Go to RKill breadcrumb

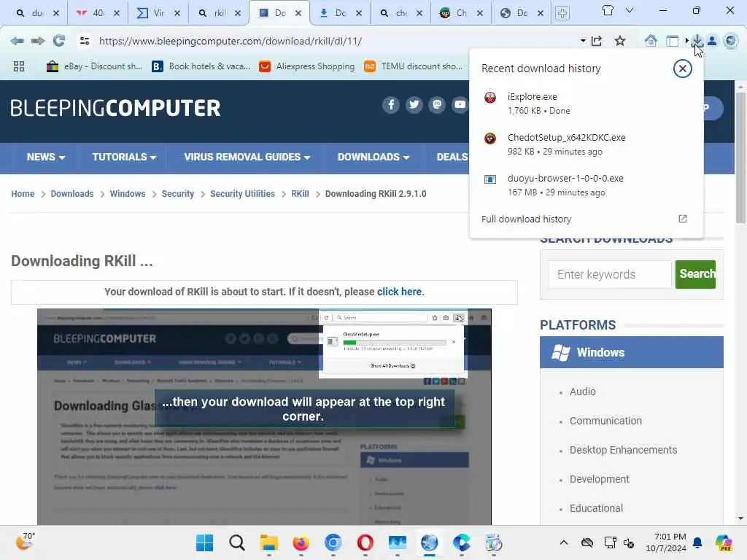point(300,194)
